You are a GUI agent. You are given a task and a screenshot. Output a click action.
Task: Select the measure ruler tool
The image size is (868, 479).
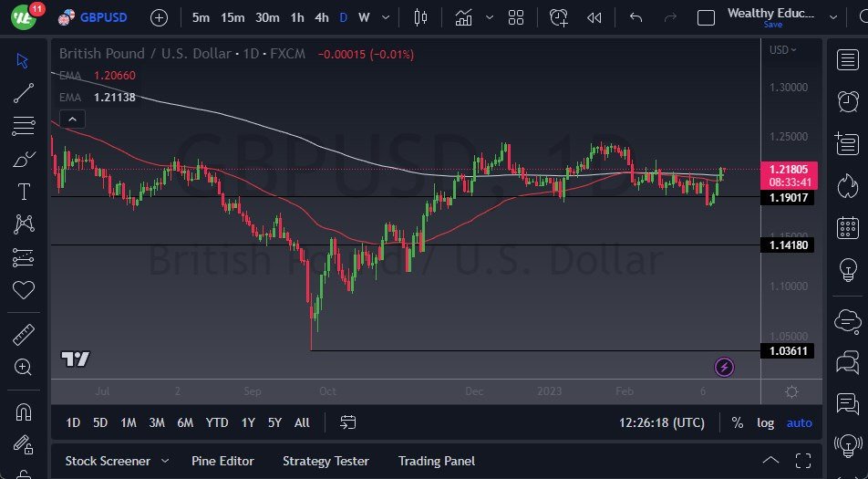tap(24, 335)
